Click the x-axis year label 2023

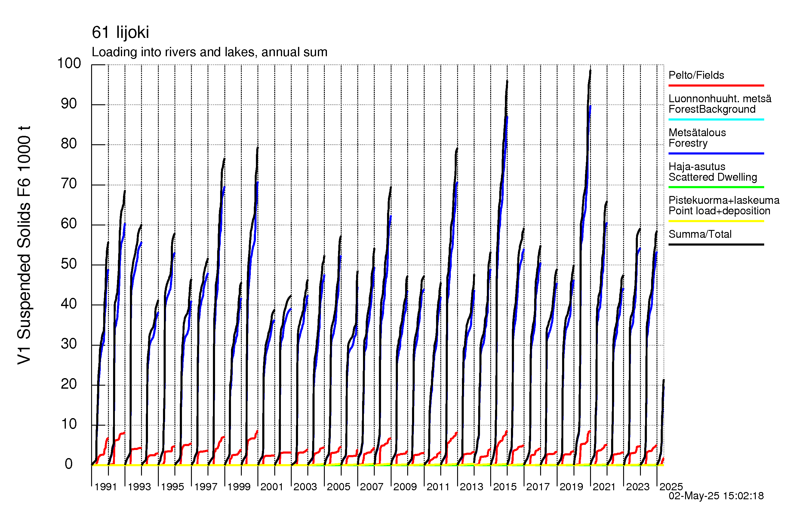(x=638, y=487)
